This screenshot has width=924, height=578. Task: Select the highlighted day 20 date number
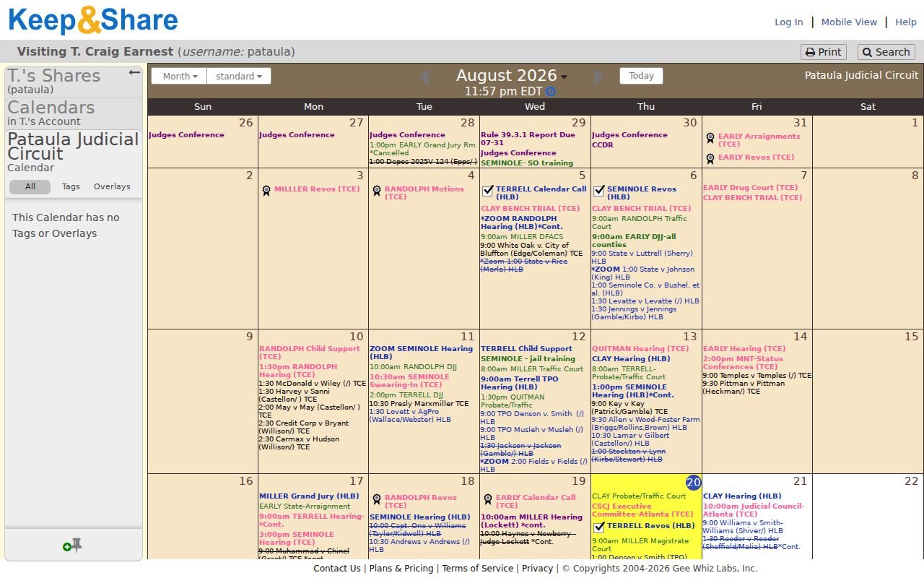[693, 483]
